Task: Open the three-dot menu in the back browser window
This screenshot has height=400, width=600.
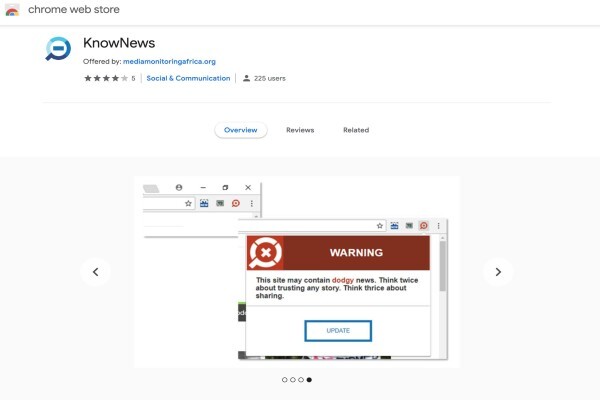Action: click(251, 203)
